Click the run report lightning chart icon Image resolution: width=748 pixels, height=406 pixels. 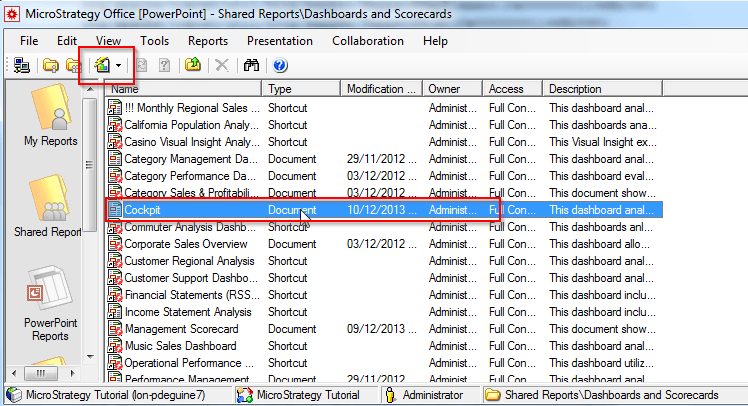103,65
